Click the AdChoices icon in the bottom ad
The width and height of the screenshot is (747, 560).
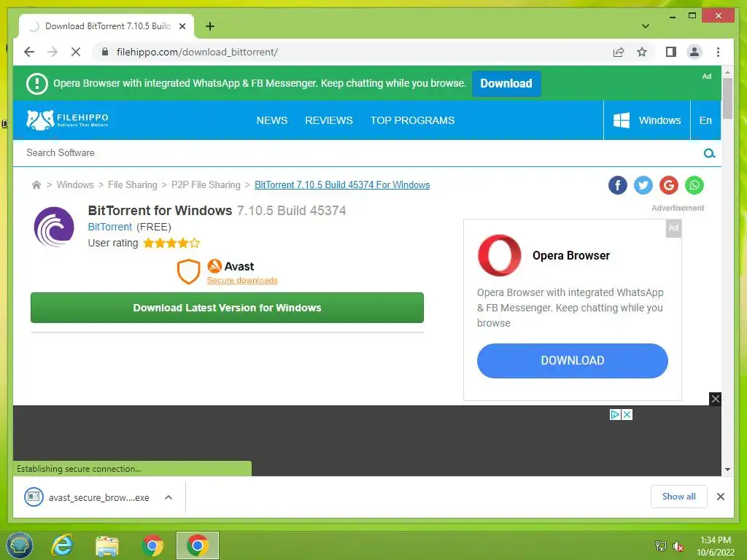point(615,415)
